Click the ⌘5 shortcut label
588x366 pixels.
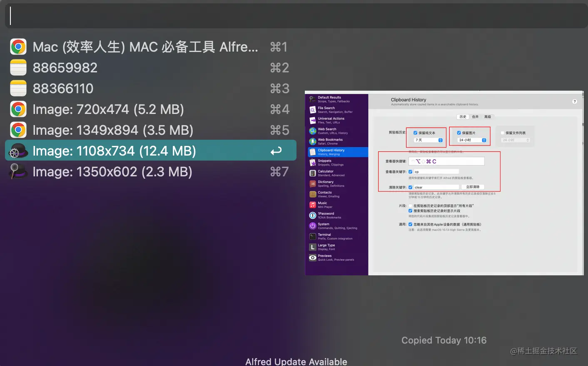[279, 130]
